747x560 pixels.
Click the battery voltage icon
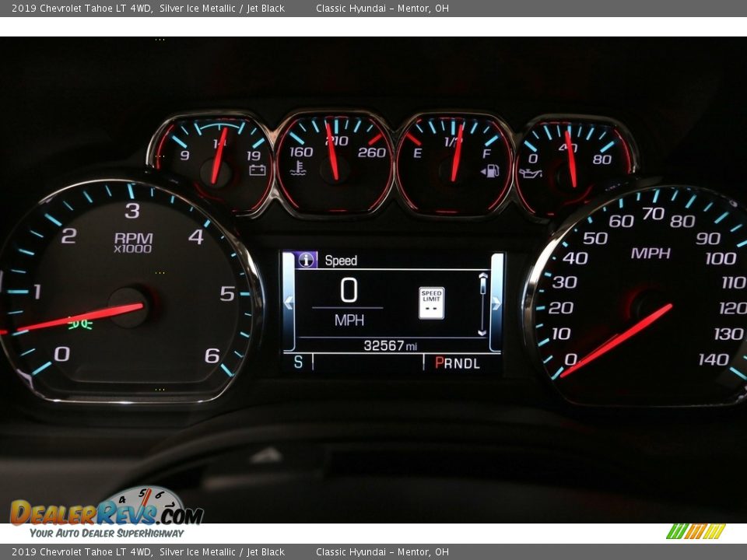[257, 170]
